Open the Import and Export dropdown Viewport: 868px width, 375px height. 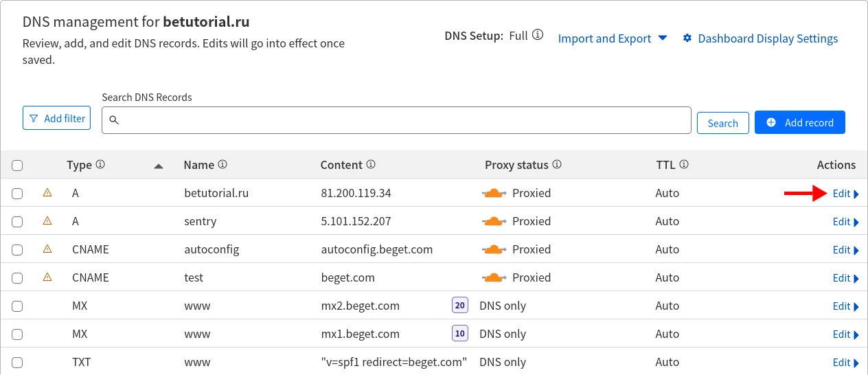tap(612, 38)
